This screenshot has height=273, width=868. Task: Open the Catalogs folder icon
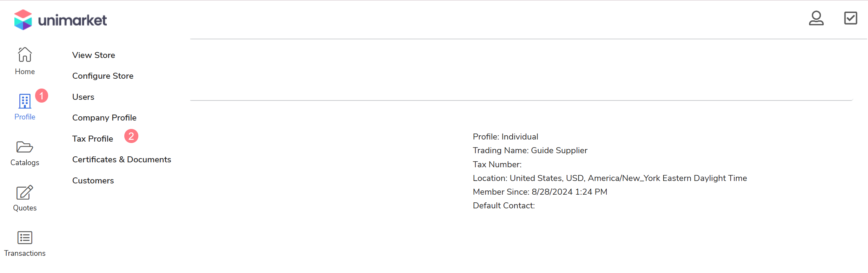tap(25, 147)
